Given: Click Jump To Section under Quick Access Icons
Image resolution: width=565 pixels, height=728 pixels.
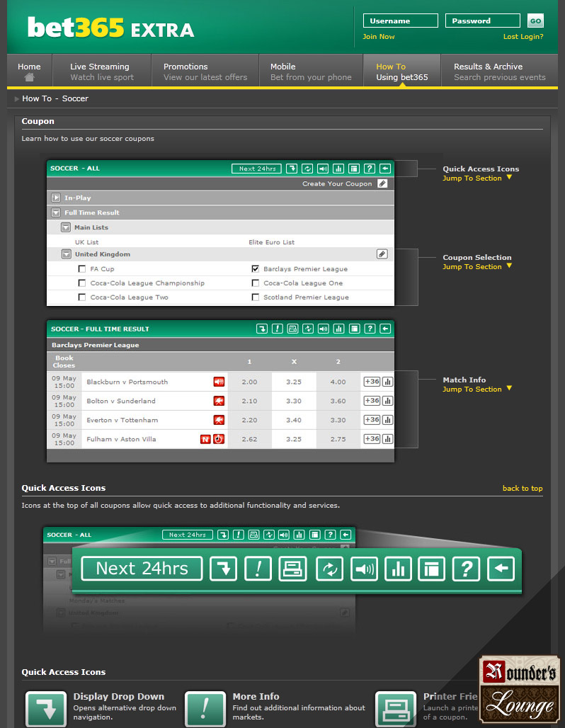Looking at the screenshot, I should pyautogui.click(x=476, y=178).
